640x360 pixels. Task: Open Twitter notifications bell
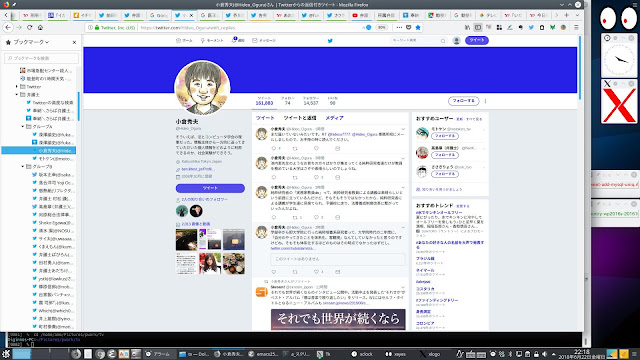coord(238,40)
